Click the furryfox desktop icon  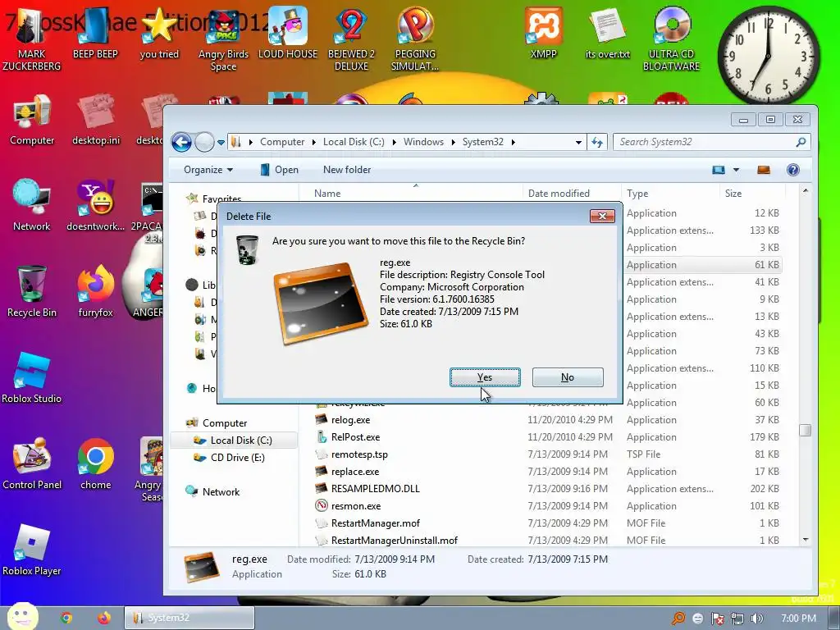(x=95, y=292)
